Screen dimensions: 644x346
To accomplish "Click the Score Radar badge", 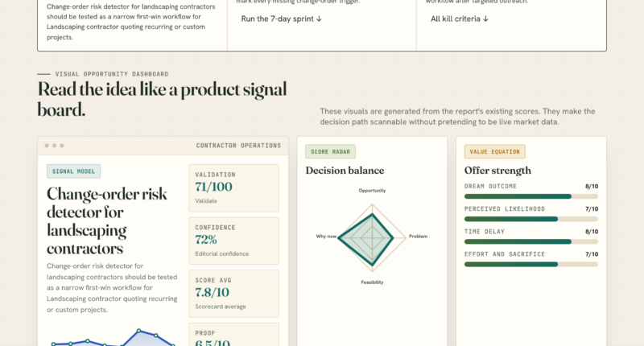I will [x=330, y=151].
